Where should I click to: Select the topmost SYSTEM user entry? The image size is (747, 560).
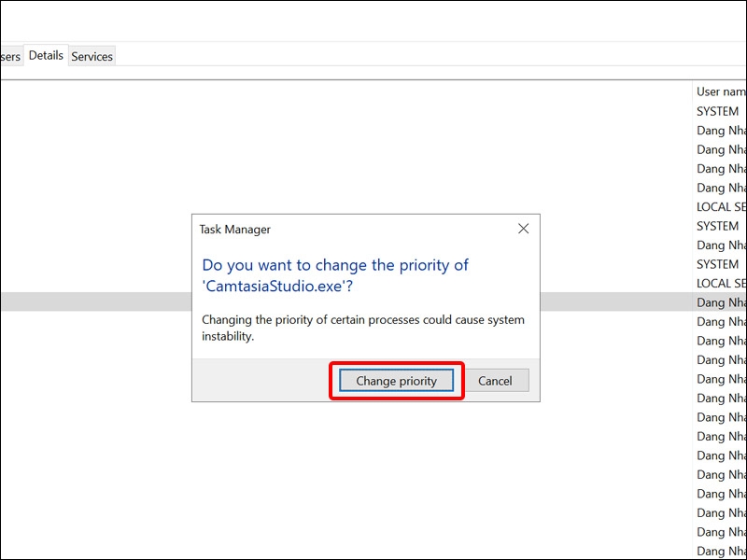(x=717, y=111)
